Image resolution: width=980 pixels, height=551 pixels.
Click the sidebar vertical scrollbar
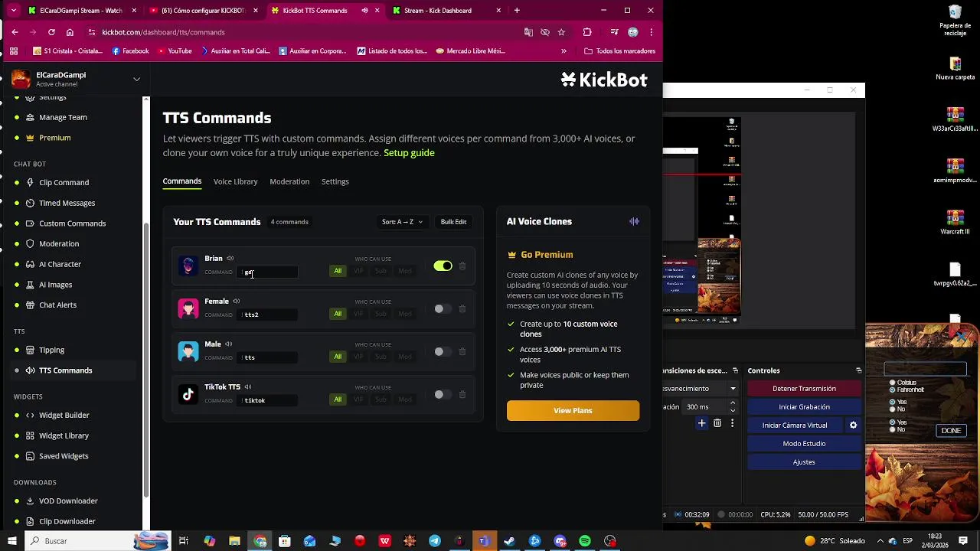pyautogui.click(x=145, y=360)
